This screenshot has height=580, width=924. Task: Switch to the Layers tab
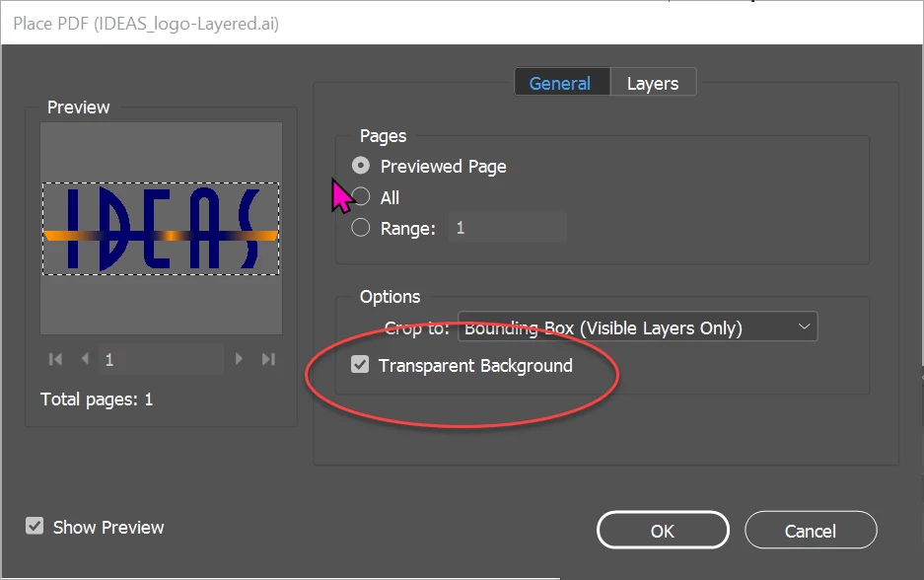[x=653, y=83]
